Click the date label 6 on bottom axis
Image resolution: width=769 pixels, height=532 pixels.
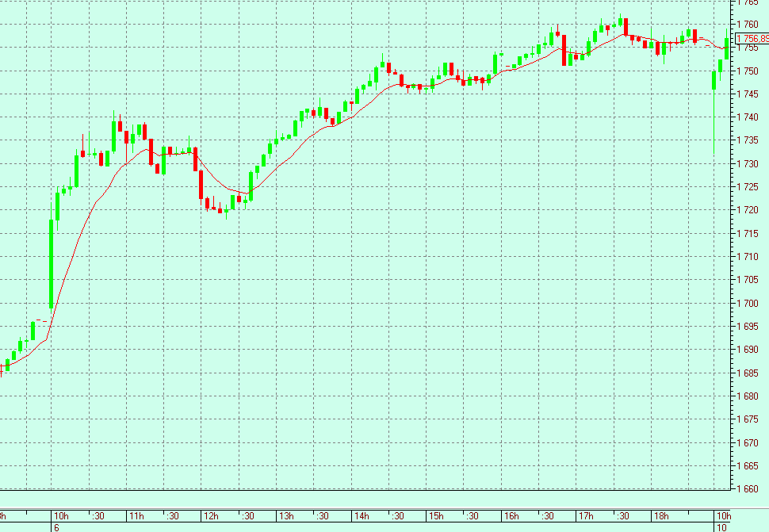[55, 527]
